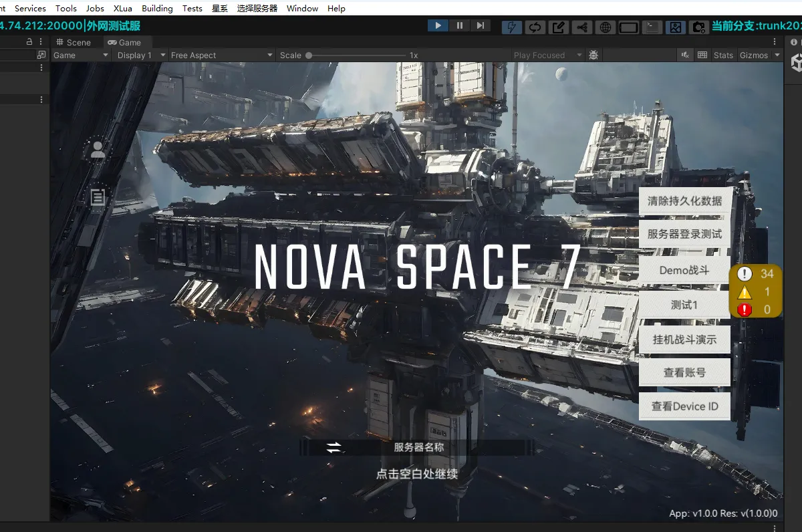The width and height of the screenshot is (802, 532).
Task: Open the 选择服务器 menu
Action: [x=257, y=8]
